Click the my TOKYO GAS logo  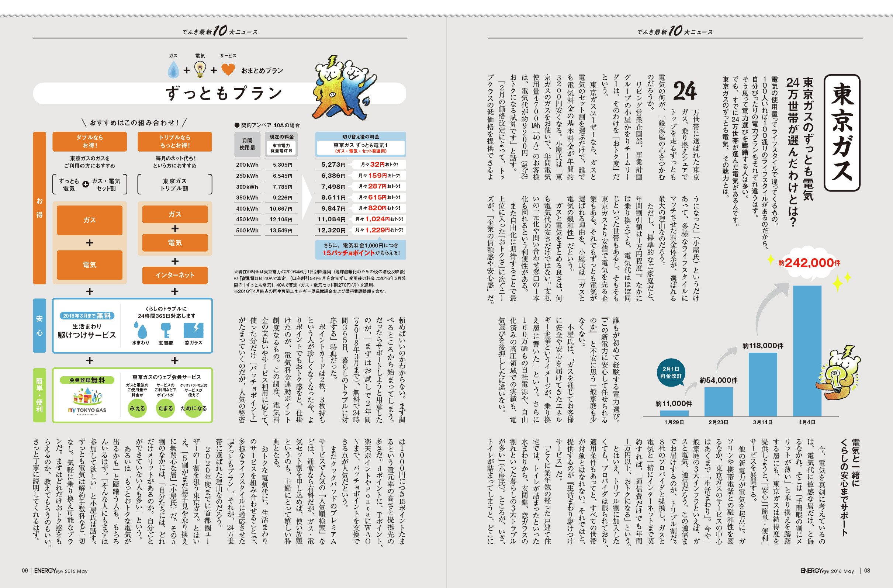(87, 400)
